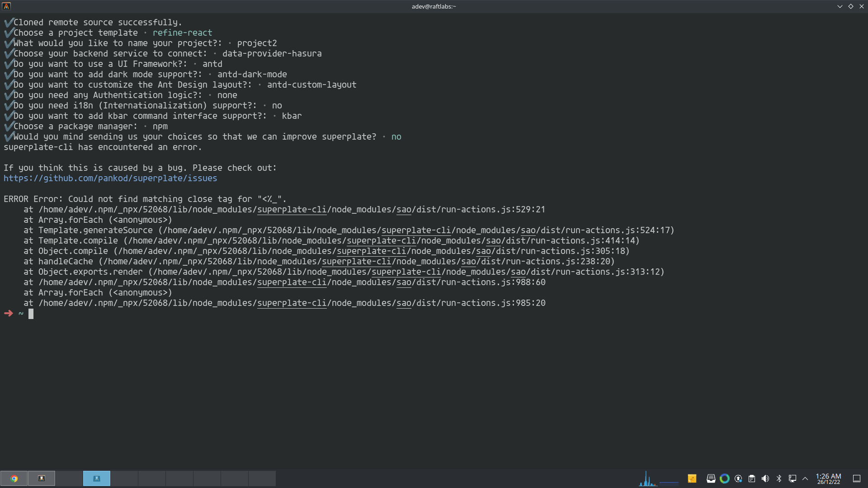Open the clipboard manager in the system tray
868x488 pixels.
(752, 478)
